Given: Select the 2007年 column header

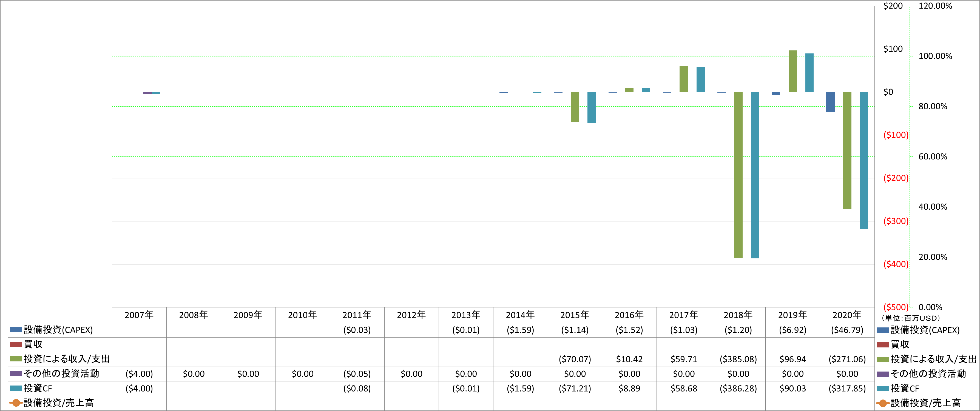Looking at the screenshot, I should pyautogui.click(x=139, y=315).
